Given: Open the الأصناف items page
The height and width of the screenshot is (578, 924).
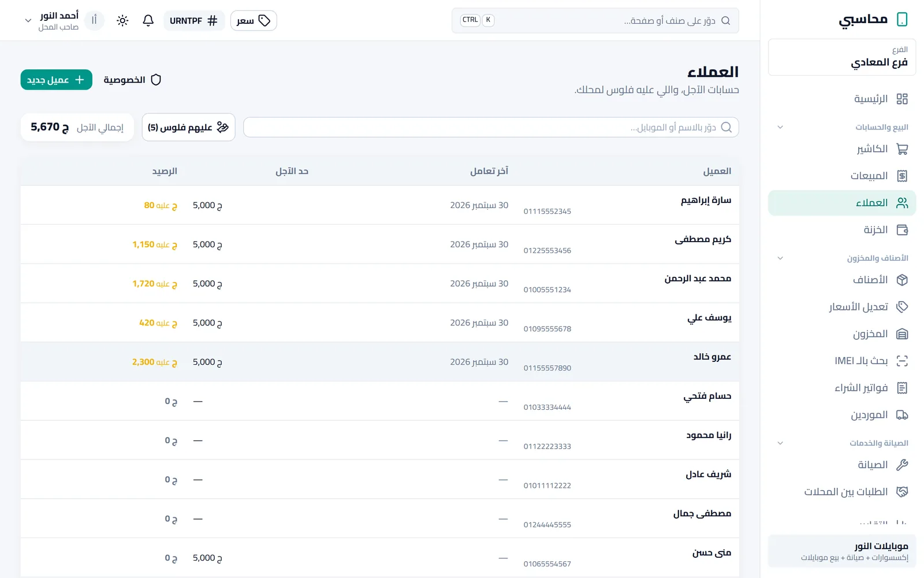Looking at the screenshot, I should tap(842, 280).
